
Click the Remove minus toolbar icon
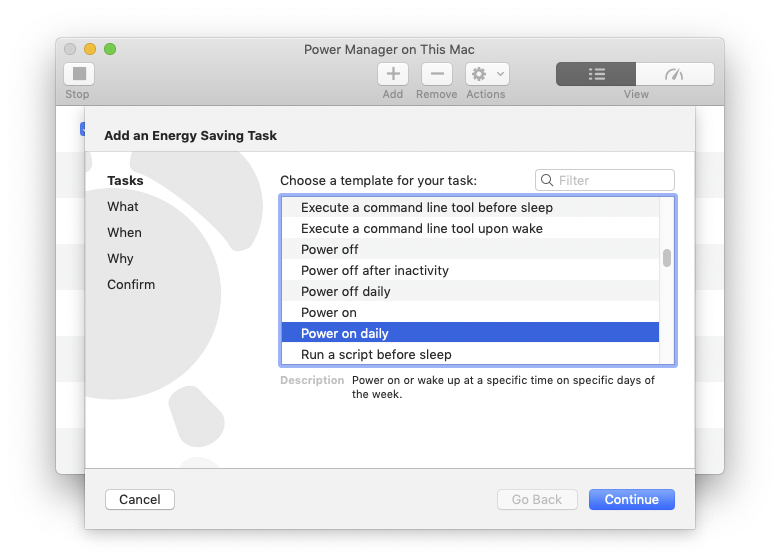[x=437, y=74]
